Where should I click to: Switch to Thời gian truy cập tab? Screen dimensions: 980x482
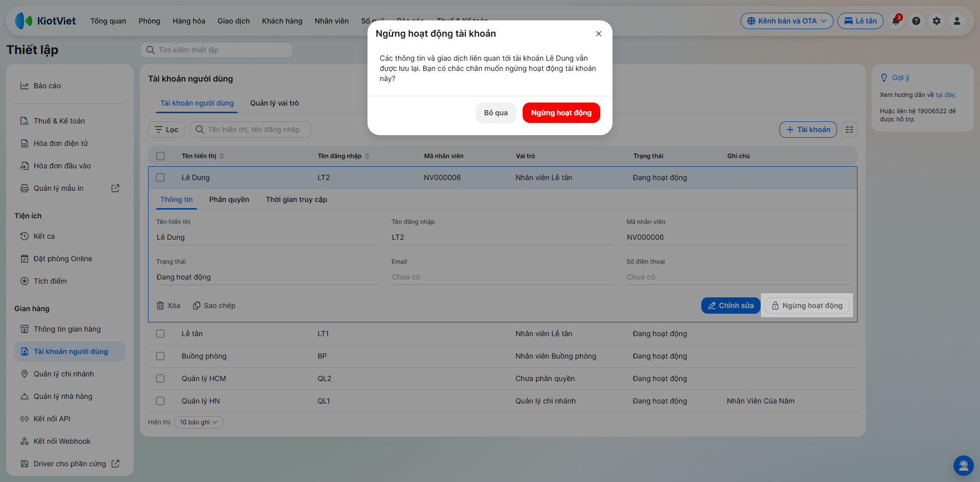[297, 199]
